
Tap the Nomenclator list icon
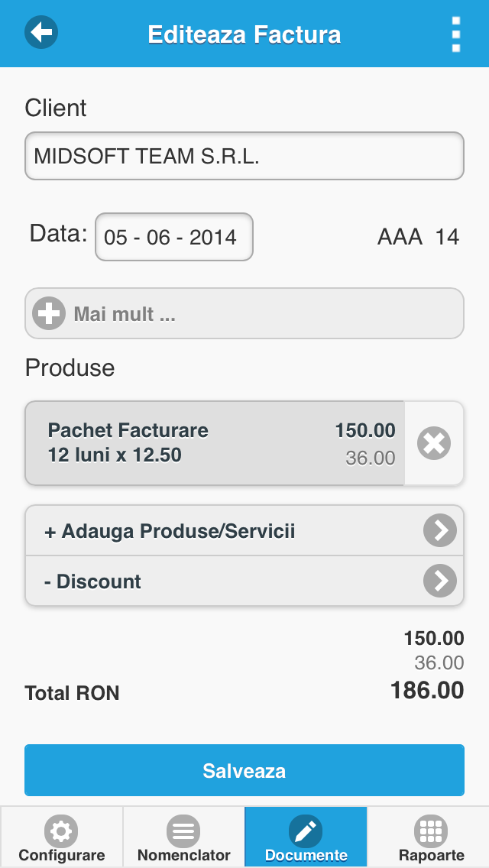click(183, 831)
